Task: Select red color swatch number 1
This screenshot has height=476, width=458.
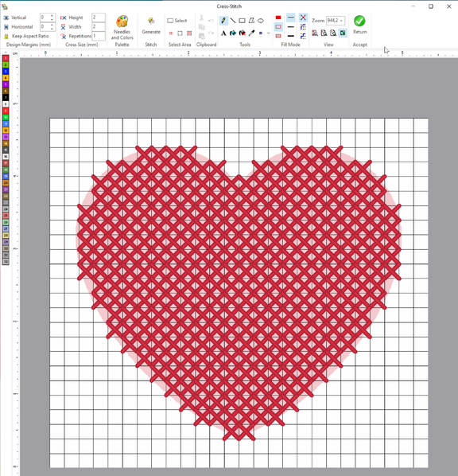Action: click(x=6, y=58)
